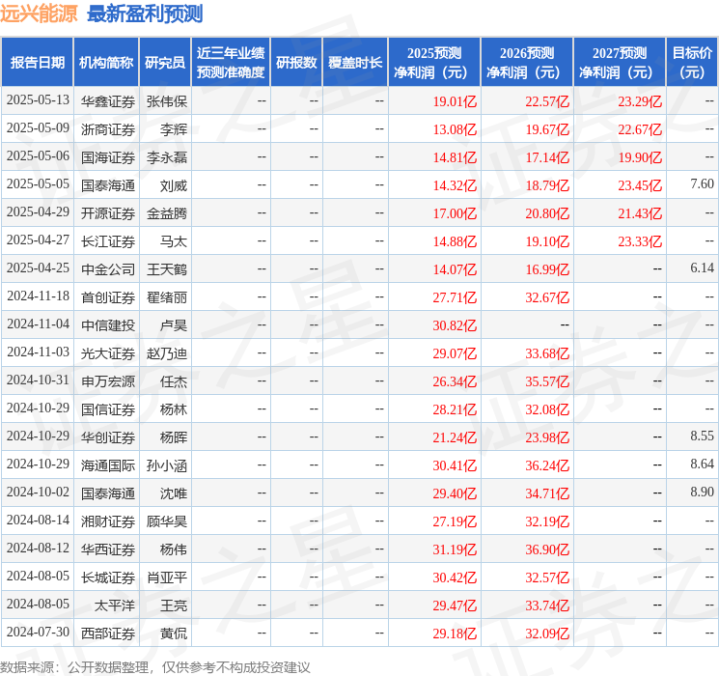This screenshot has width=719, height=676.
Task: Click 湘财证券 institution cell
Action: [x=108, y=521]
